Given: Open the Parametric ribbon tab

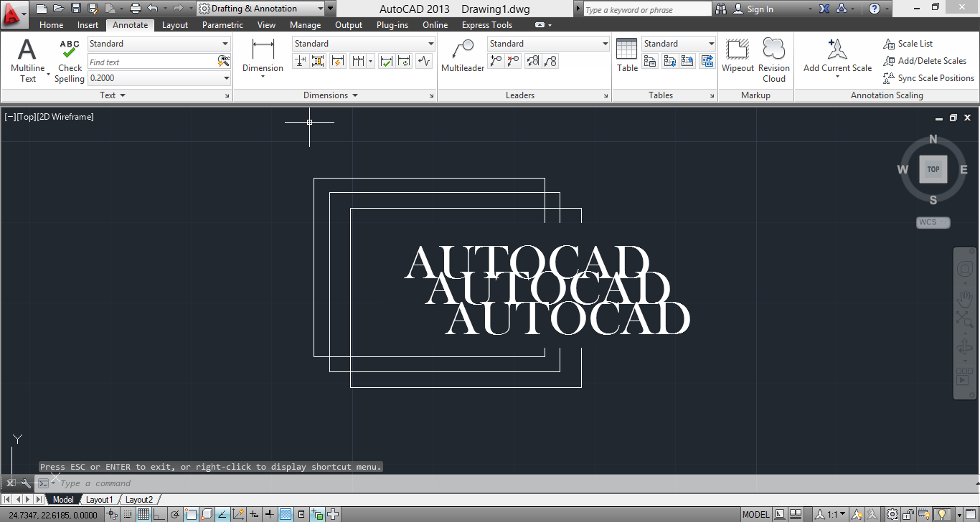Looking at the screenshot, I should (222, 25).
